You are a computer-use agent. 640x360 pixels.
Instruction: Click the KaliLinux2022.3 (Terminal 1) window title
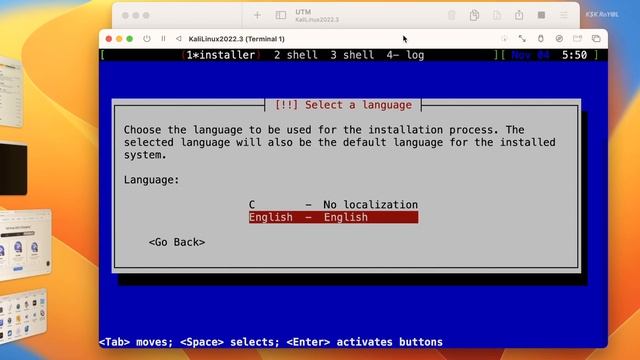click(x=236, y=39)
